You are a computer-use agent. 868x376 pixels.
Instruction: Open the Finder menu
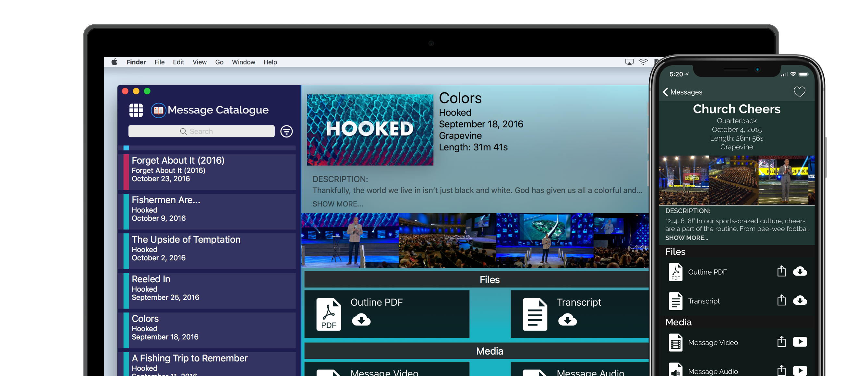pos(136,62)
